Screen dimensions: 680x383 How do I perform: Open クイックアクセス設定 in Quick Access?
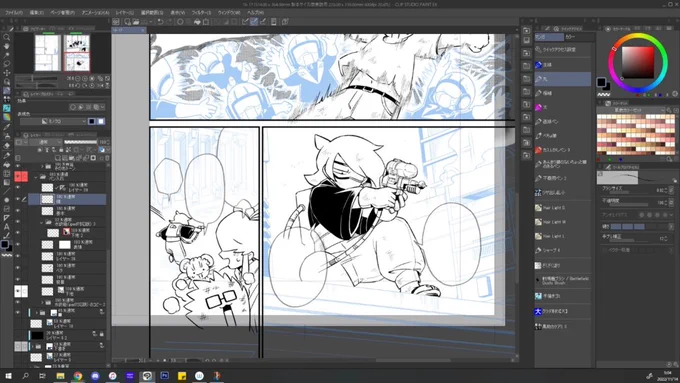[x=562, y=50]
